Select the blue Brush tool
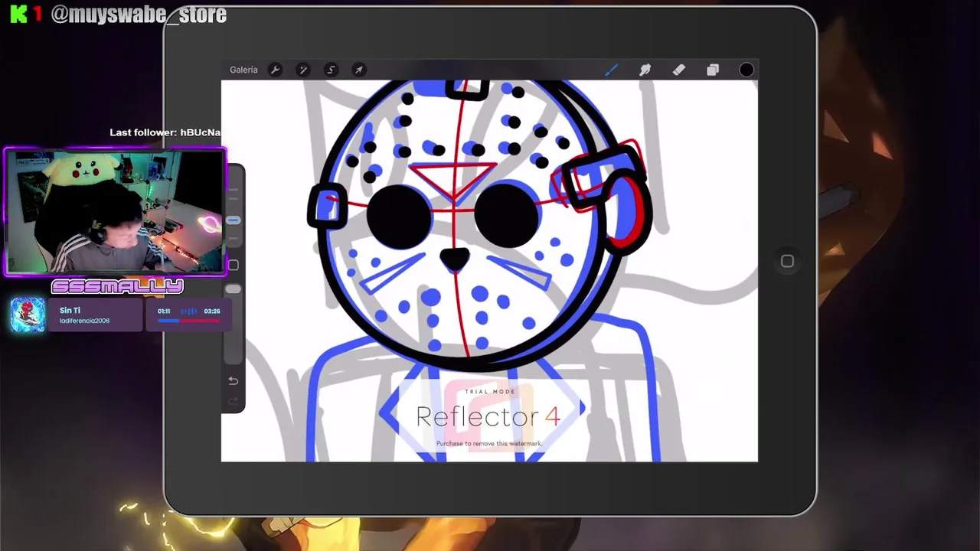The width and height of the screenshot is (980, 551). [x=611, y=70]
